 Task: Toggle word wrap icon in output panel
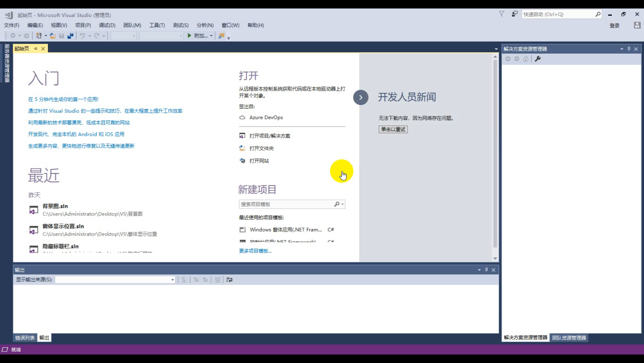(229, 279)
